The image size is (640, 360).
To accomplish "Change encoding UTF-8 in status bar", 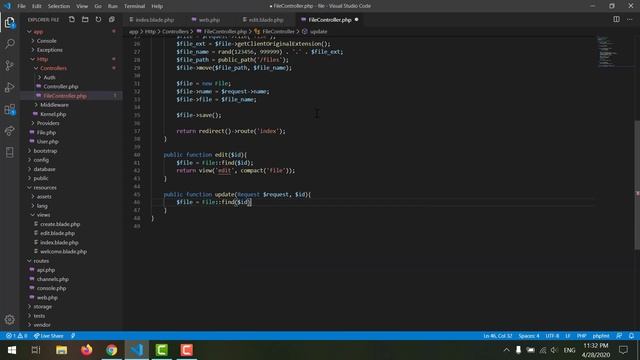I will 552,336.
